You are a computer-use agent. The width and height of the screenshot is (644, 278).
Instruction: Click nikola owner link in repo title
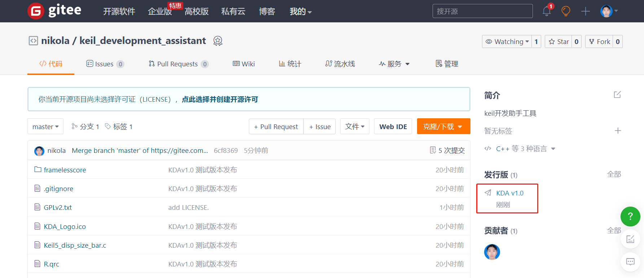coord(55,41)
